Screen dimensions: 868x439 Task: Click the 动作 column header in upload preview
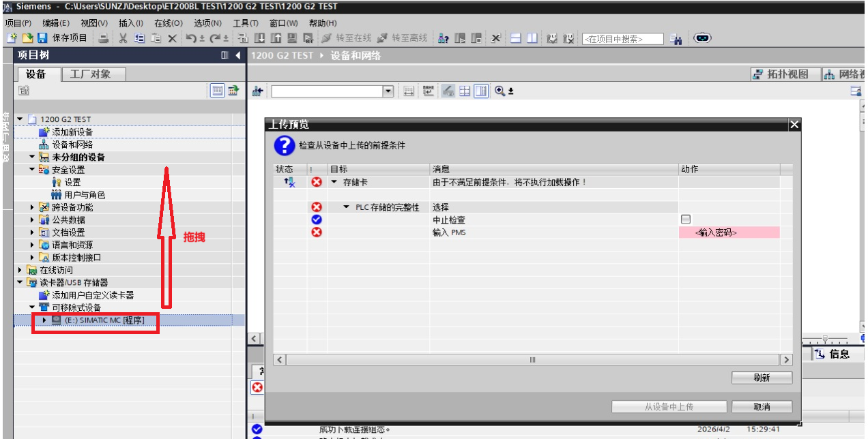(729, 169)
